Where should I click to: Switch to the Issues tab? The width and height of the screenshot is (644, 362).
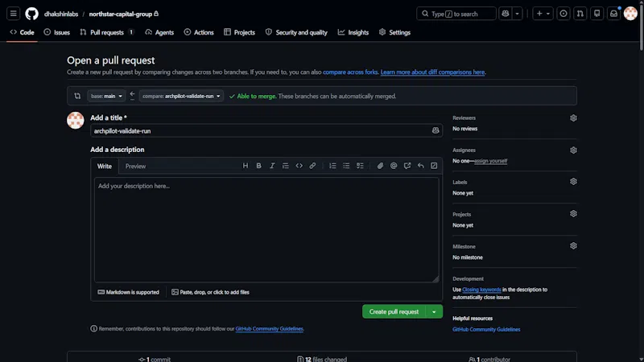point(56,32)
